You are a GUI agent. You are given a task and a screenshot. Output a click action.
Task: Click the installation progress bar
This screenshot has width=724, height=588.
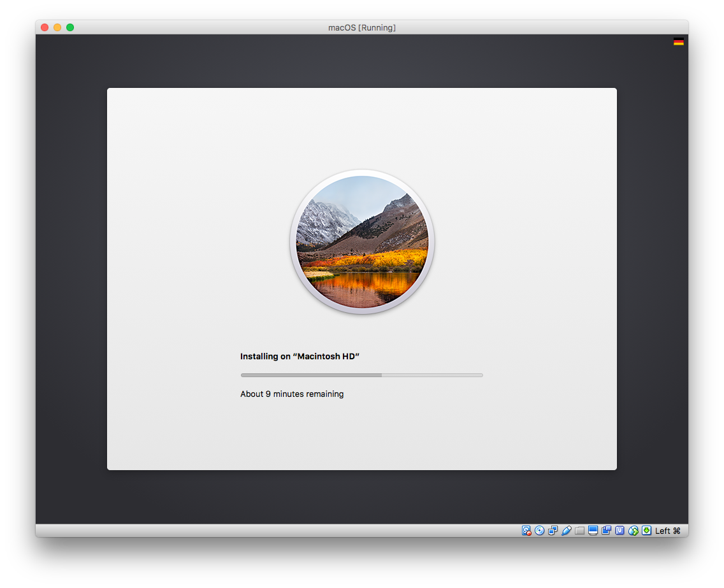(361, 375)
